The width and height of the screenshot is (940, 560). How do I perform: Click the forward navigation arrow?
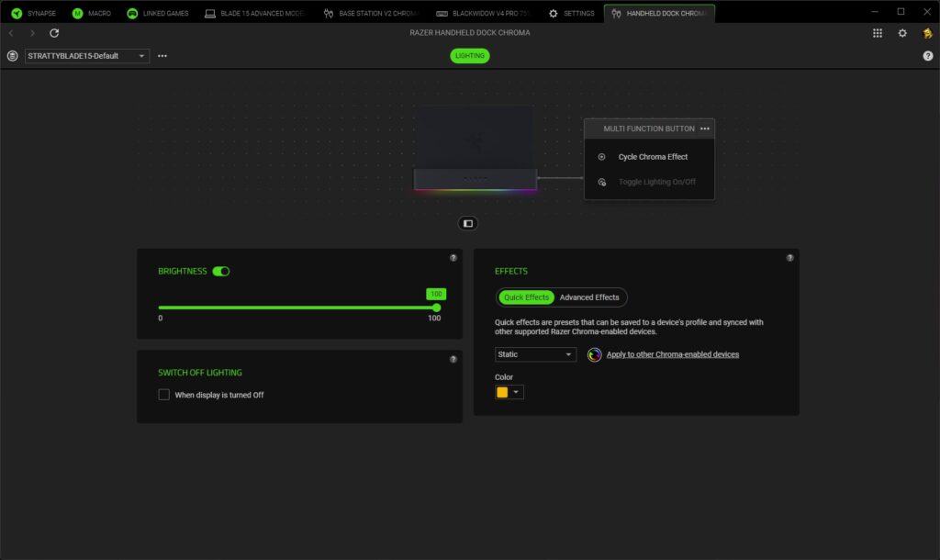[32, 33]
